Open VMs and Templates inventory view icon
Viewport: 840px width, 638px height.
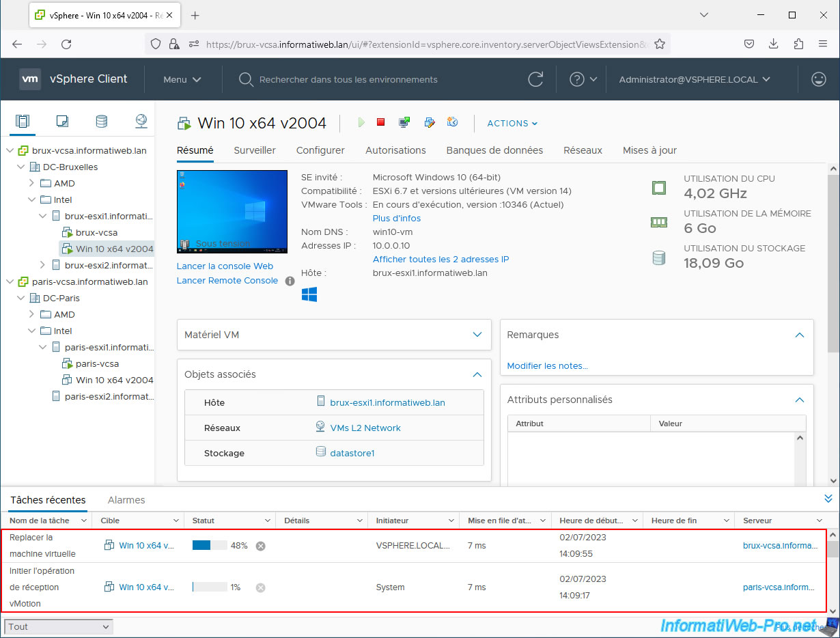pyautogui.click(x=62, y=122)
